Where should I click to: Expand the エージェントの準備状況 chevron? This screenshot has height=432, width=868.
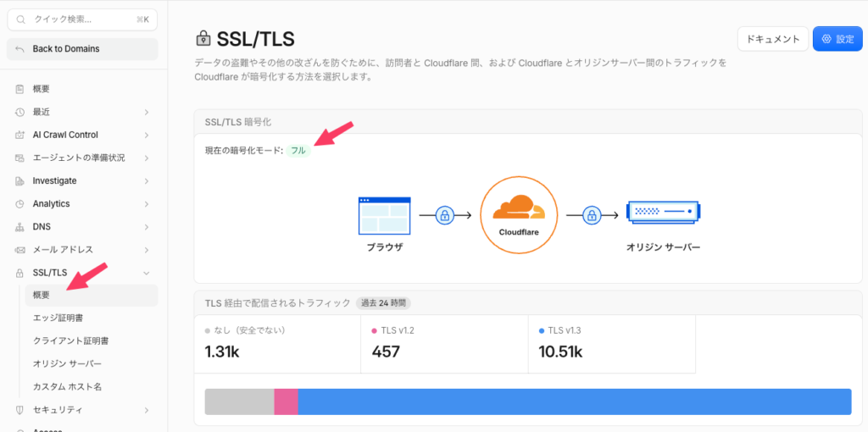[147, 158]
